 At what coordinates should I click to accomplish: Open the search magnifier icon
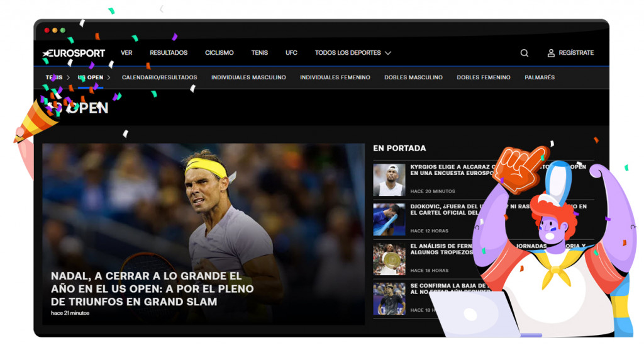[525, 53]
